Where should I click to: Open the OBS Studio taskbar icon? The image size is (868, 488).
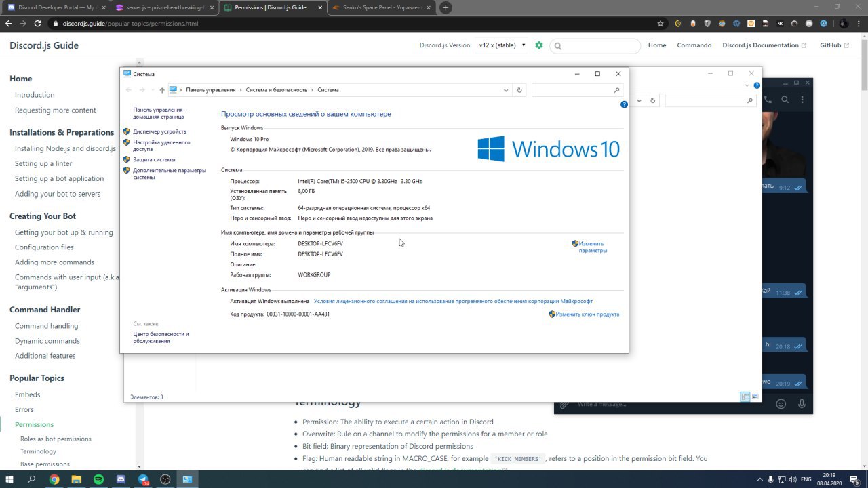[165, 479]
